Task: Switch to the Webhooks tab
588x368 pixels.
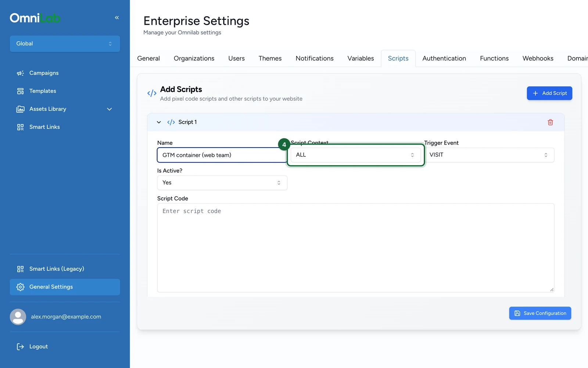Action: click(538, 59)
